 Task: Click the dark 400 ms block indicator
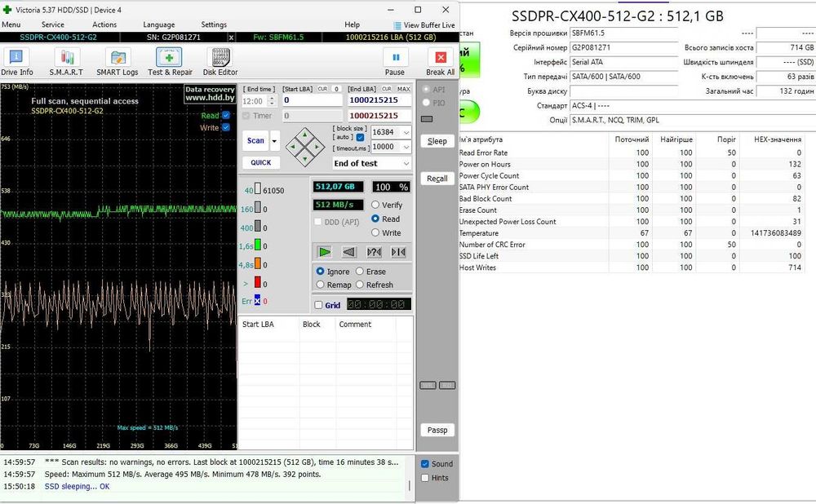(x=258, y=227)
